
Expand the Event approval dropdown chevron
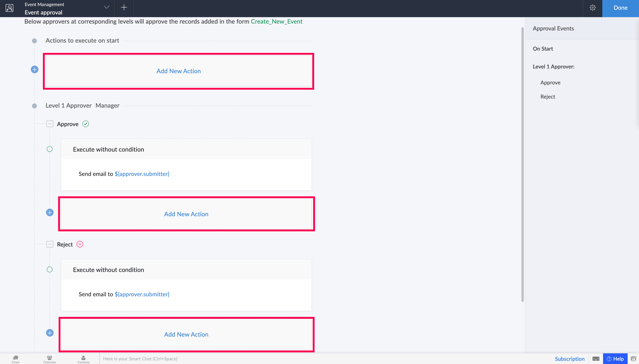[x=107, y=7]
